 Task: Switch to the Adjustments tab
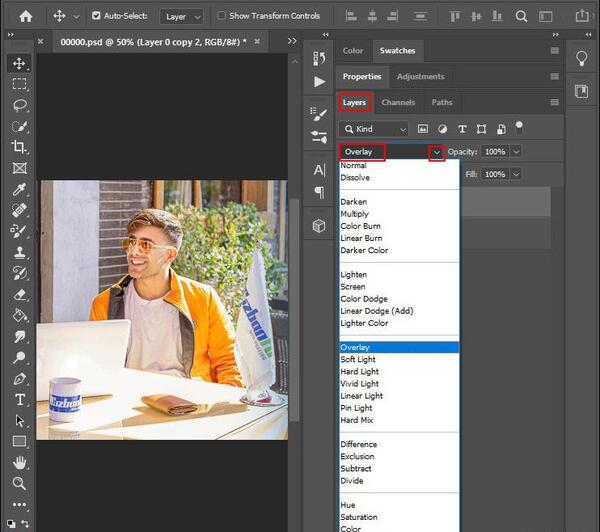(x=420, y=77)
